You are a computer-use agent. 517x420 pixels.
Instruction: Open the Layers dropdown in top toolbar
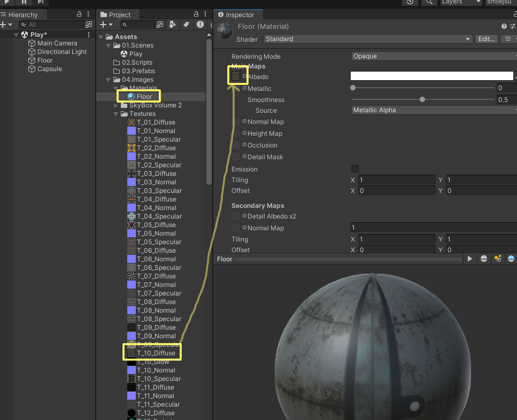pyautogui.click(x=461, y=2)
